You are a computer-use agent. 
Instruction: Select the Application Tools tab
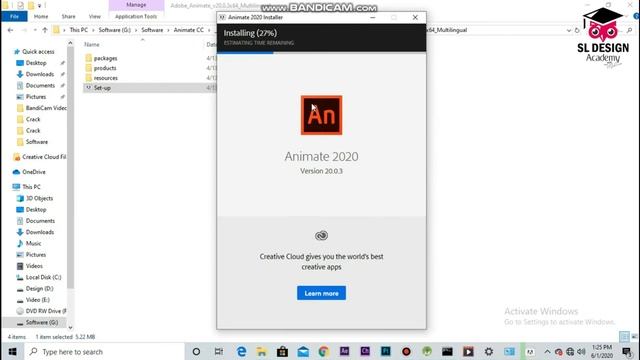(136, 16)
